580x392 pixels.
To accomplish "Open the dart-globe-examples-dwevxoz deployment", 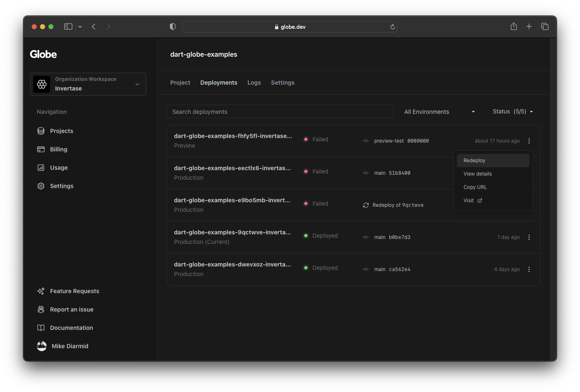I will [x=232, y=264].
